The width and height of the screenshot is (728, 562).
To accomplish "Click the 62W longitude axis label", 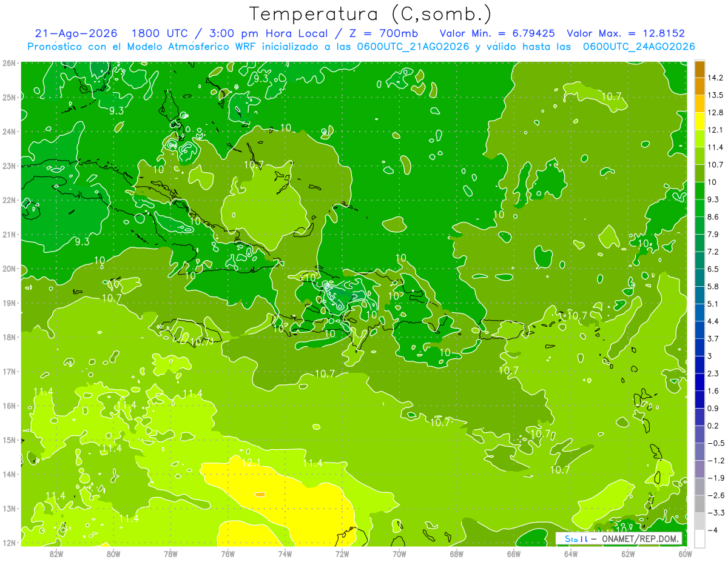I will [628, 554].
